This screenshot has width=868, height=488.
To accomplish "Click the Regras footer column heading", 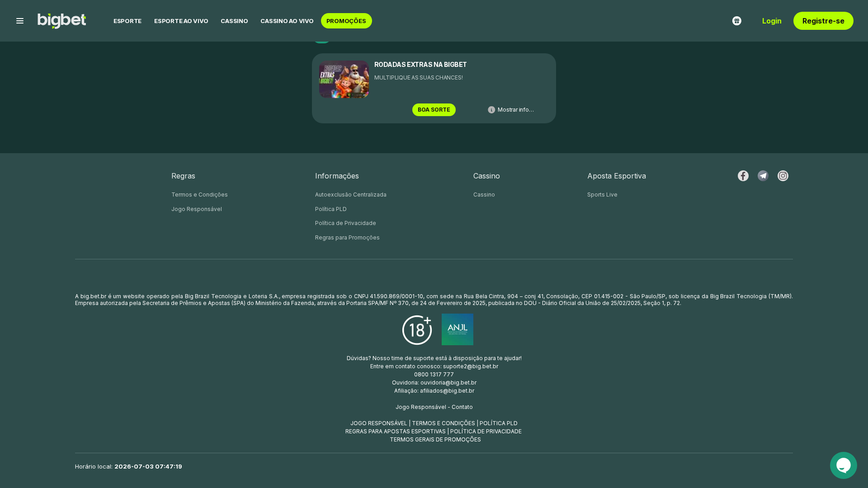I will pos(183,176).
